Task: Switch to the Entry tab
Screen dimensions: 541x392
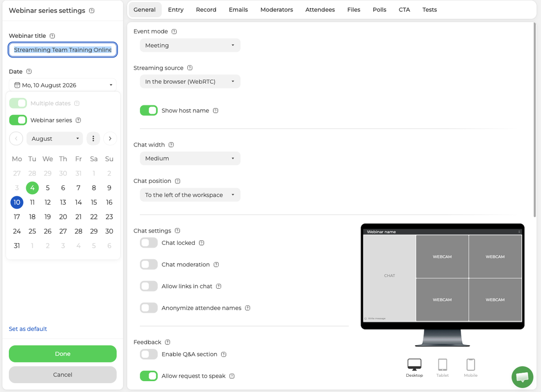Action: (x=176, y=10)
